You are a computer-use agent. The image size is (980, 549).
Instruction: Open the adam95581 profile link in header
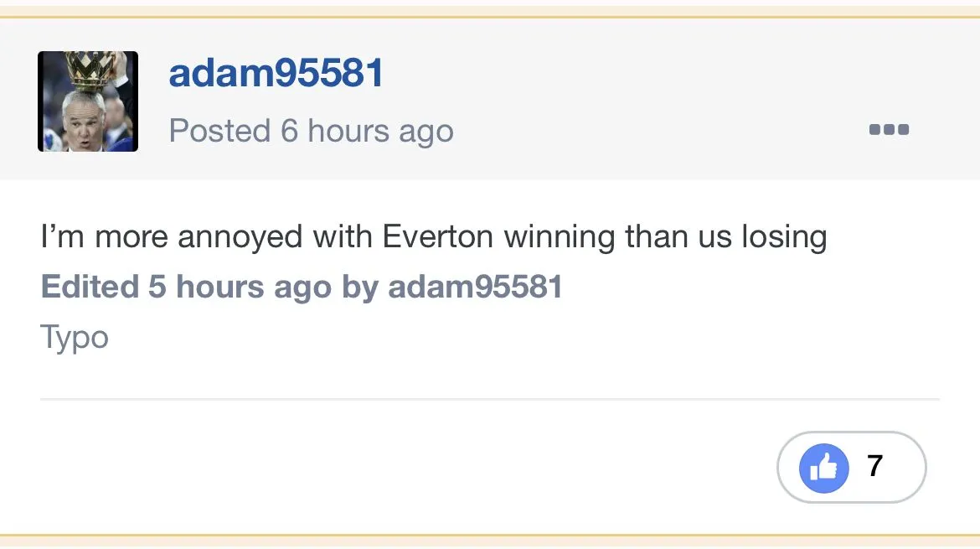(x=276, y=74)
